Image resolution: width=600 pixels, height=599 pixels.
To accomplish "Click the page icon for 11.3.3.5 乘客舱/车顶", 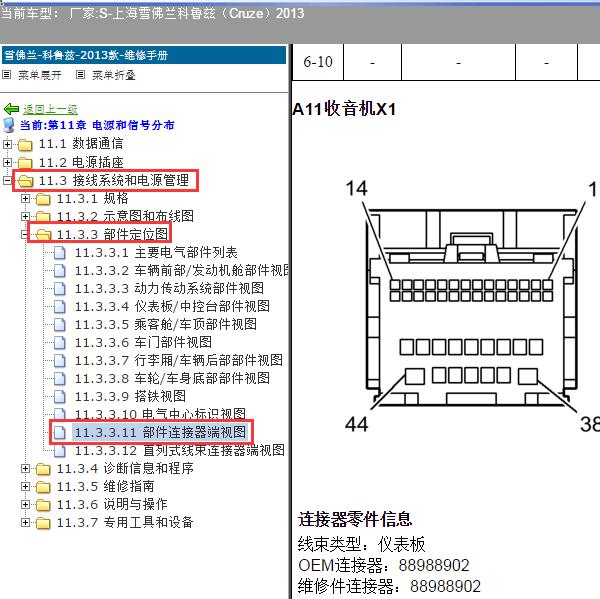I will click(59, 325).
